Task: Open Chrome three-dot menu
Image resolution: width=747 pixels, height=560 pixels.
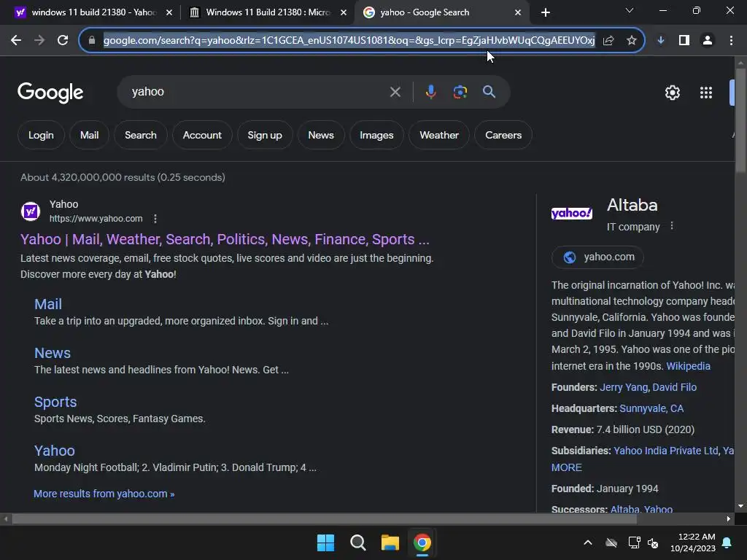Action: click(x=731, y=40)
